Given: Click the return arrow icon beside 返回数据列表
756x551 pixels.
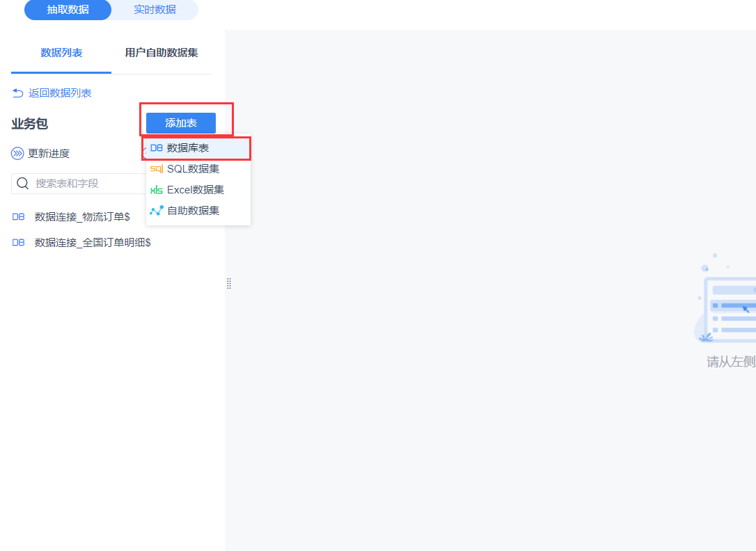Looking at the screenshot, I should [17, 92].
